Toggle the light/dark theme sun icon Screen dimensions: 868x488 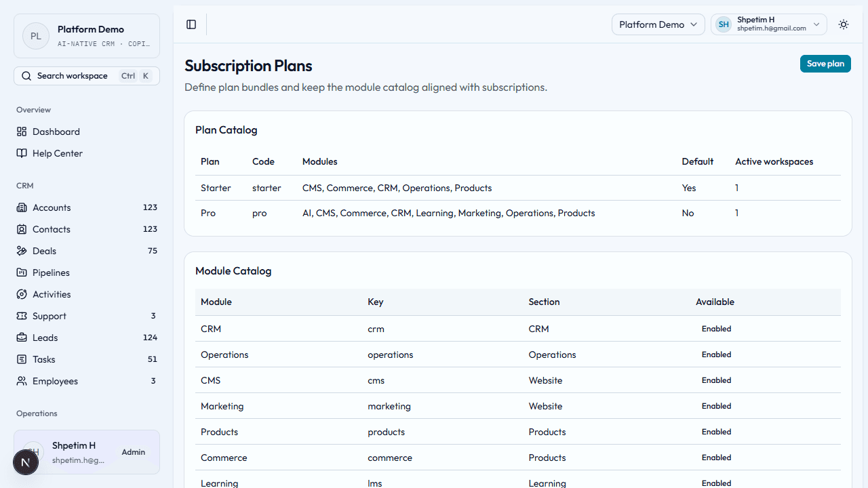[x=843, y=24]
